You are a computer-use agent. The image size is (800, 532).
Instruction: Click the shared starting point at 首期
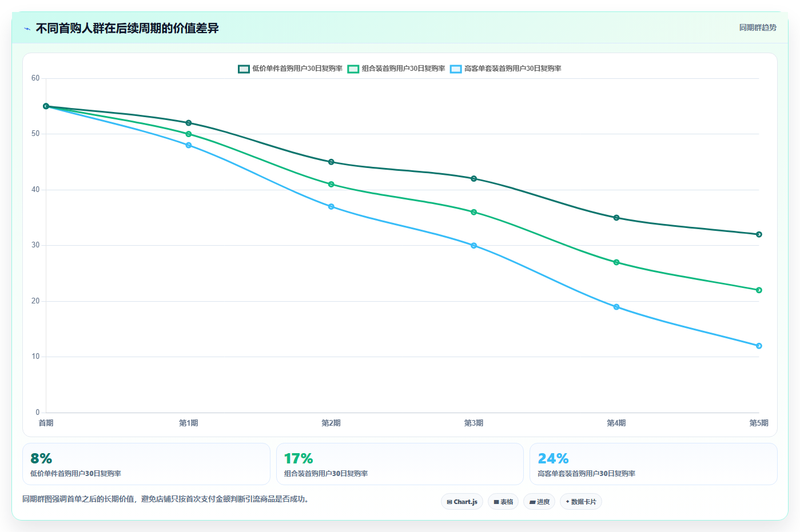click(46, 106)
